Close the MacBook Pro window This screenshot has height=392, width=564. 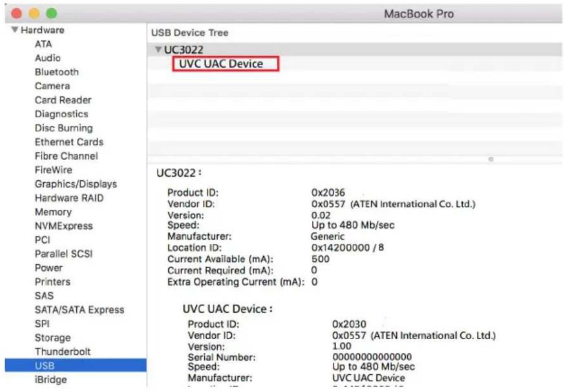point(16,14)
